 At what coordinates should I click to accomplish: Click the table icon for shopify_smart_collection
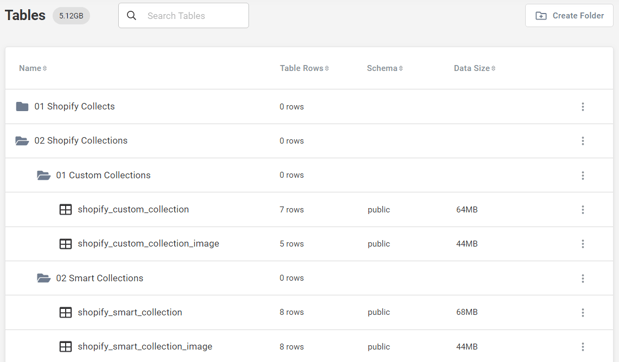tap(66, 312)
